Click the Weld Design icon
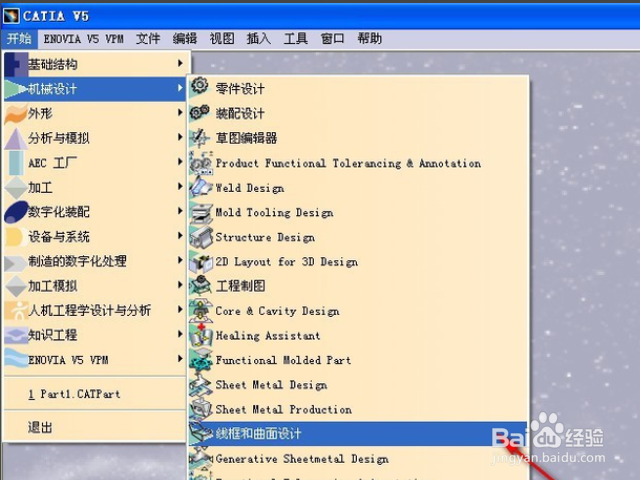640x480 pixels. (201, 187)
